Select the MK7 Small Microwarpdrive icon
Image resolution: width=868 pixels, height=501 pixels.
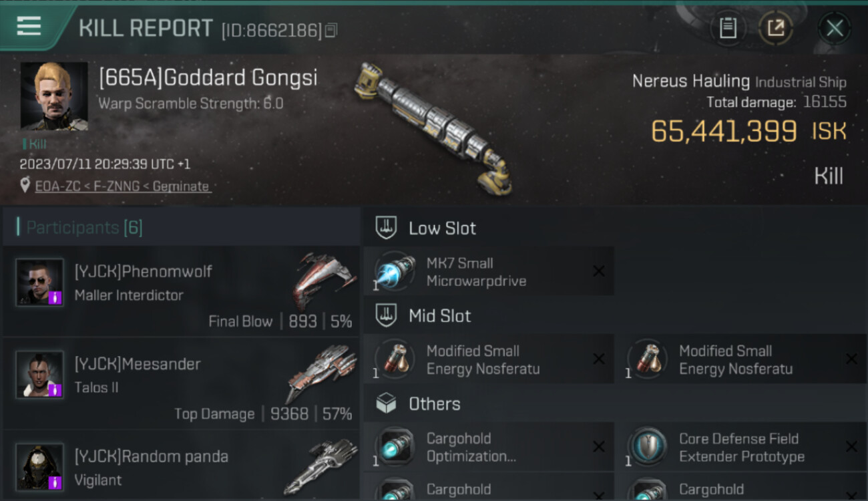pos(395,272)
